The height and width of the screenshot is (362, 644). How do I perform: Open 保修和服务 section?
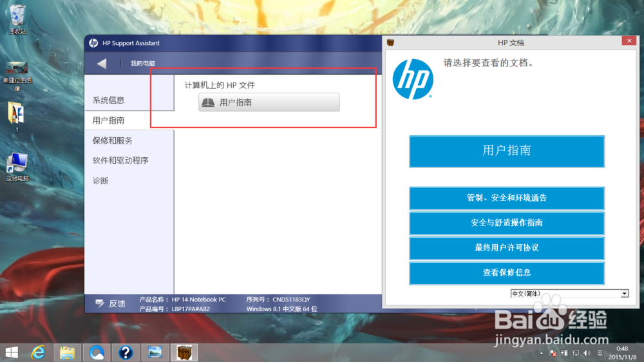pyautogui.click(x=113, y=140)
